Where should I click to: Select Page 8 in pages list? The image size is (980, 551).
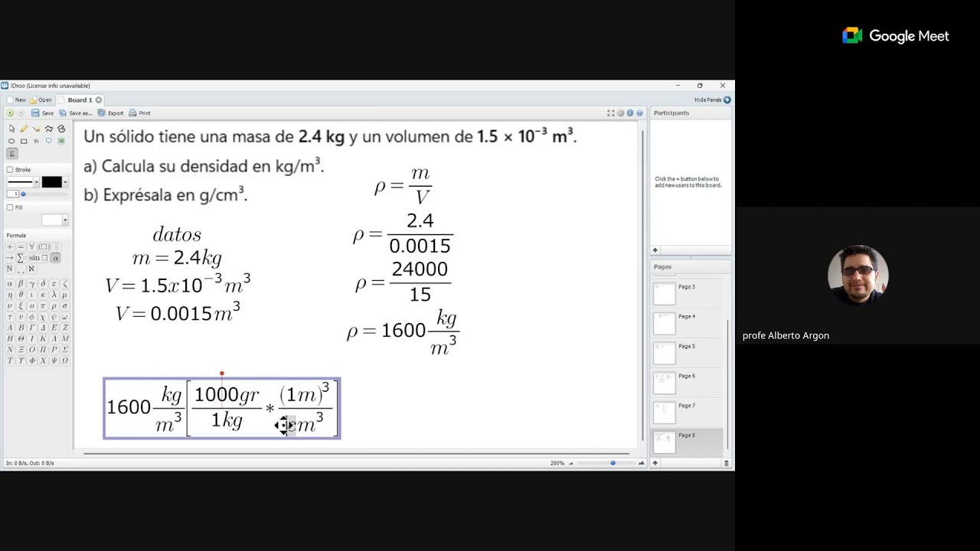[x=687, y=442]
